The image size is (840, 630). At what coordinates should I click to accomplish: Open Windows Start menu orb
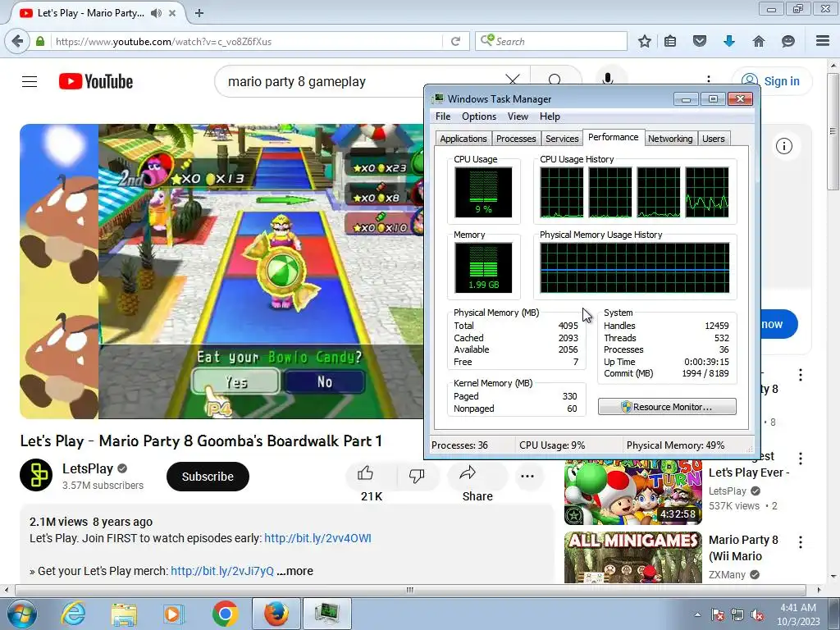pyautogui.click(x=22, y=614)
